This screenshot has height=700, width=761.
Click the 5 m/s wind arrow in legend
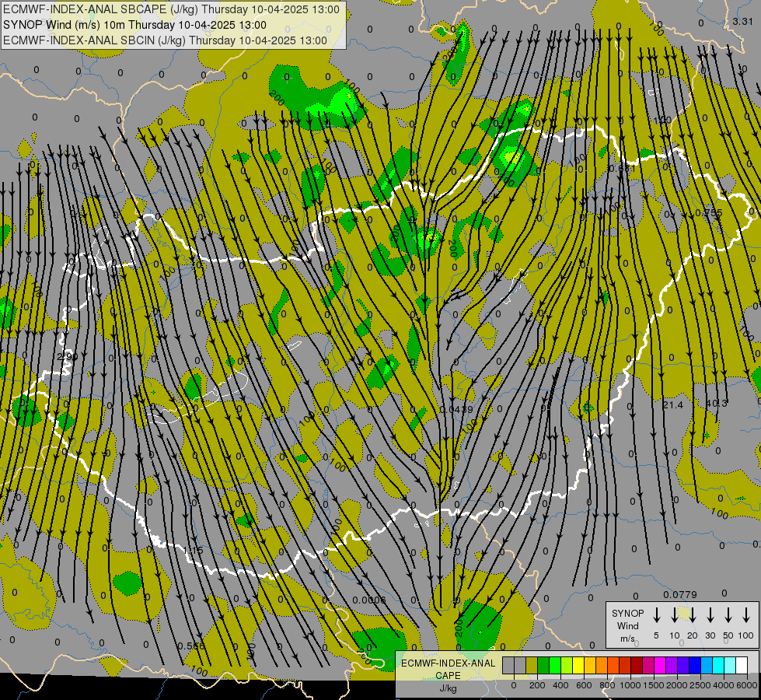[x=656, y=615]
